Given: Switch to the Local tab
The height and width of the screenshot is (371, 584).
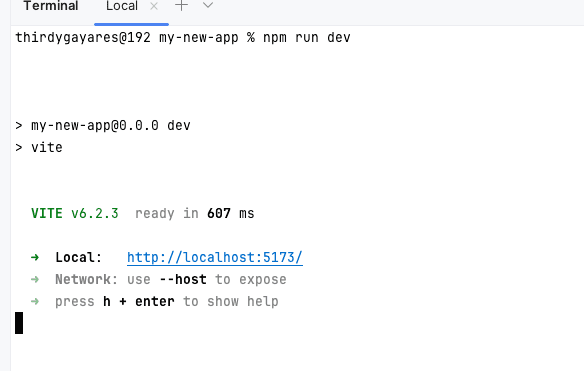Looking at the screenshot, I should click(x=122, y=6).
